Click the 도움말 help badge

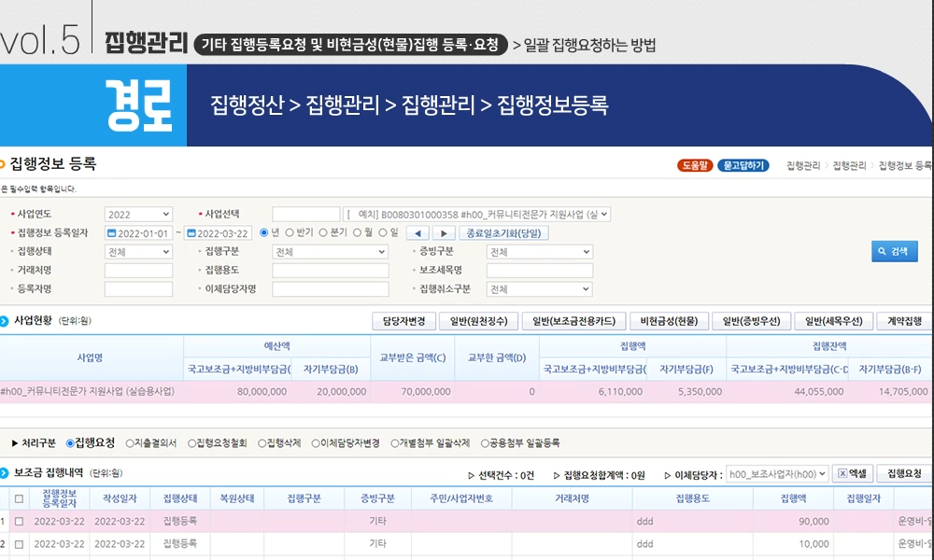695,165
